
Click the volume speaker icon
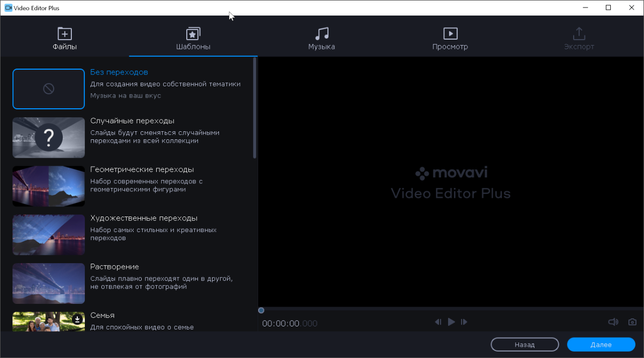(613, 322)
